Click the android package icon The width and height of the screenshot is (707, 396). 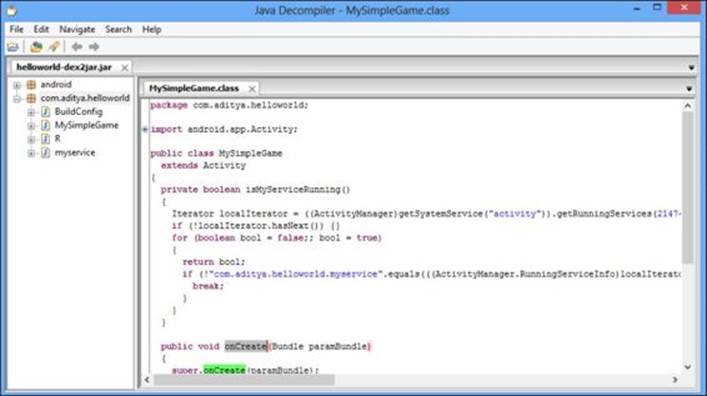pyautogui.click(x=31, y=84)
